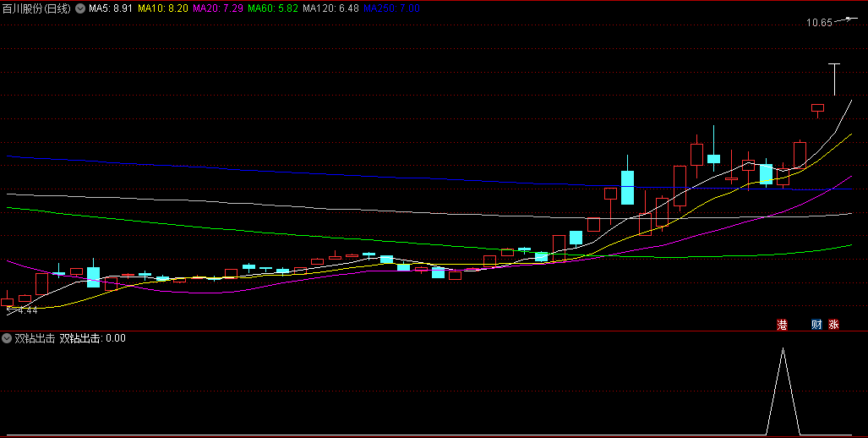The width and height of the screenshot is (868, 438).
Task: Click the 双钻出击: 0.00 indicator value
Action: click(x=92, y=338)
